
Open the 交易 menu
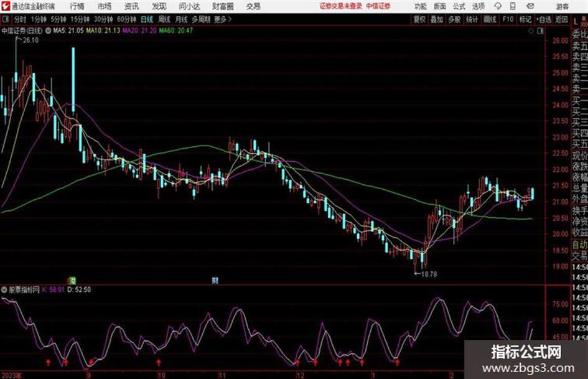tap(253, 6)
